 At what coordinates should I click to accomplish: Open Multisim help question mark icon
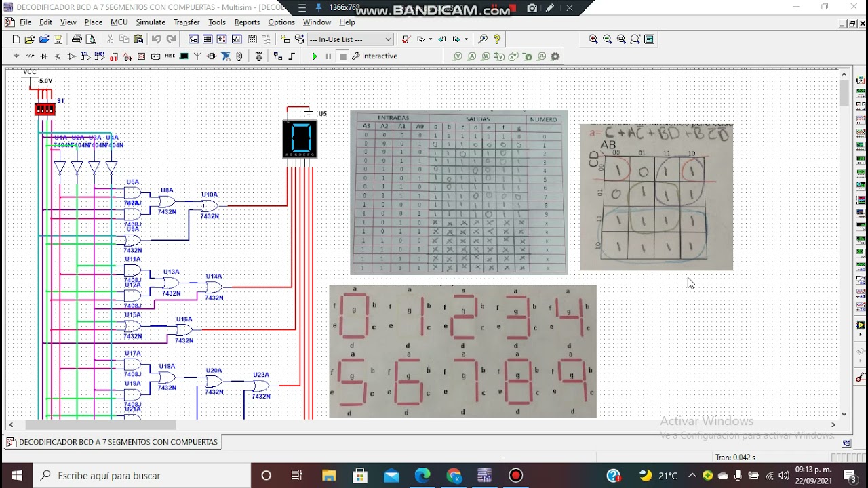coord(497,39)
